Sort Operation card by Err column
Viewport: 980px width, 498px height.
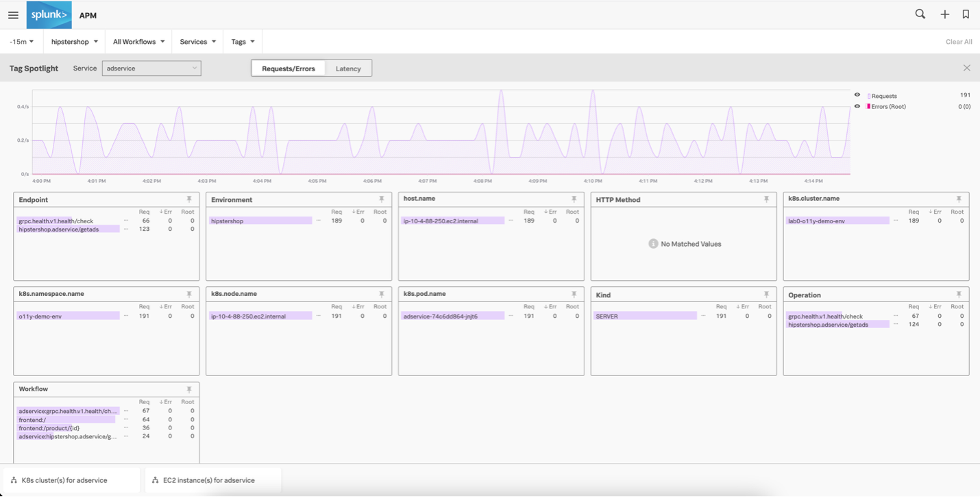click(935, 307)
